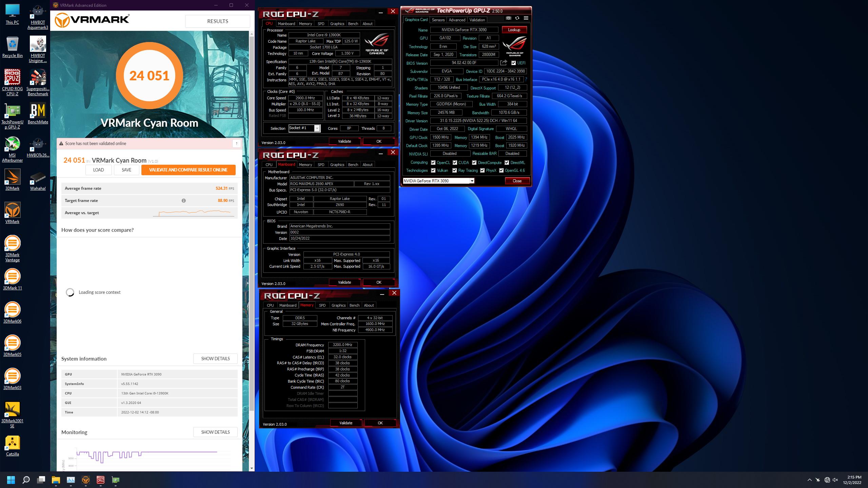Click the SAVE button in VRMark

126,170
